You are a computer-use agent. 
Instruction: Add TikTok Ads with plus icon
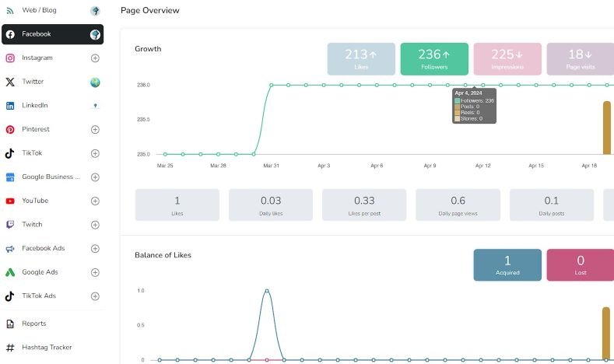[95, 296]
